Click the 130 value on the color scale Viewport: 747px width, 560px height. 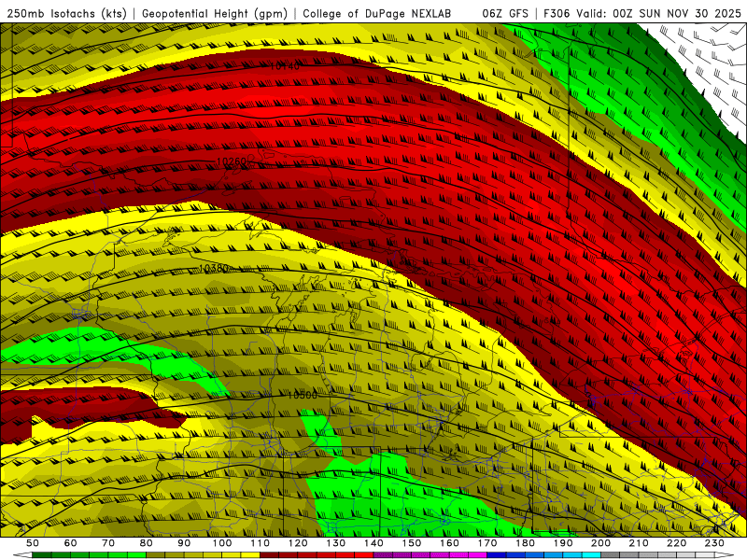point(336,543)
